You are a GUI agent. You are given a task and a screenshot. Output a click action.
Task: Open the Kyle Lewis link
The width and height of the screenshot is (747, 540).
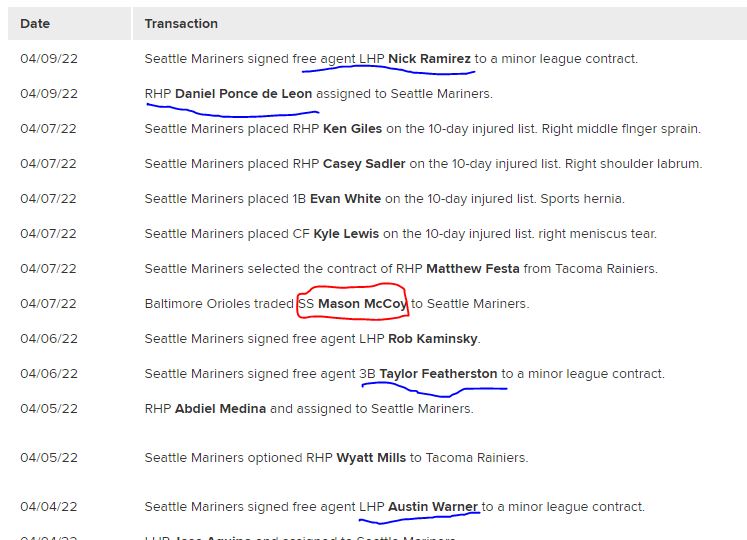click(x=346, y=234)
